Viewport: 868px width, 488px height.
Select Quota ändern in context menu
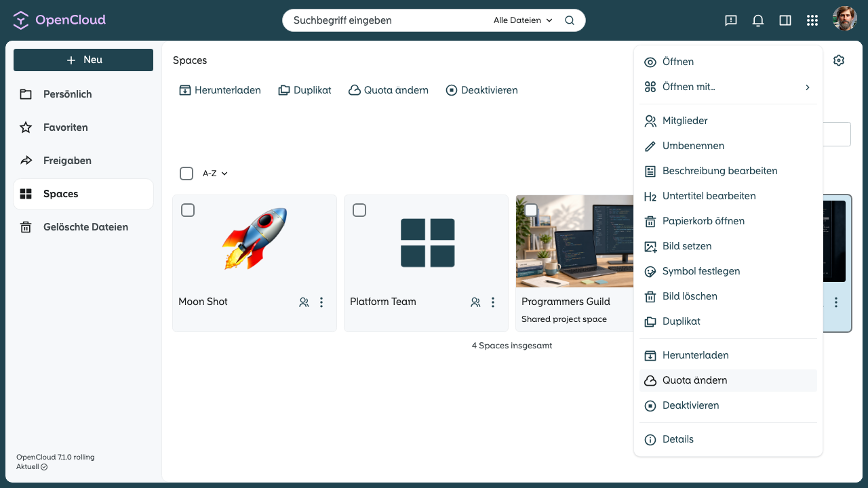coord(728,380)
